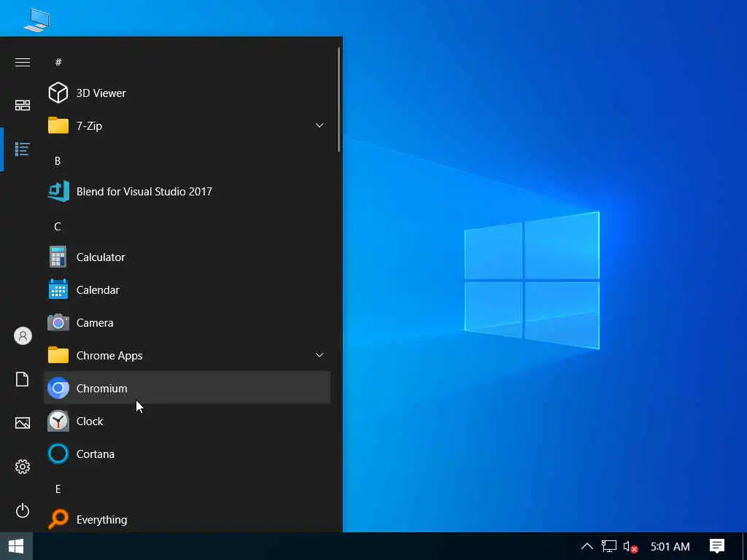Launch Blend for Visual Studio 2017 icon
The height and width of the screenshot is (560, 747).
58,192
